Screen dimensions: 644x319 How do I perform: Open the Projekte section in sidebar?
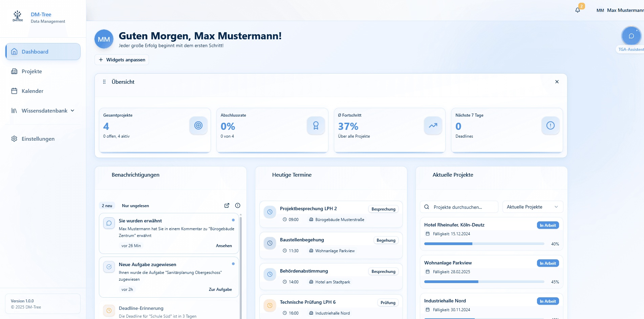(31, 71)
